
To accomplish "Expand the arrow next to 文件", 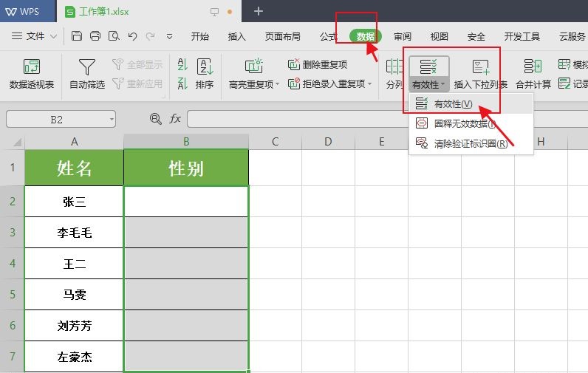I will pos(54,36).
